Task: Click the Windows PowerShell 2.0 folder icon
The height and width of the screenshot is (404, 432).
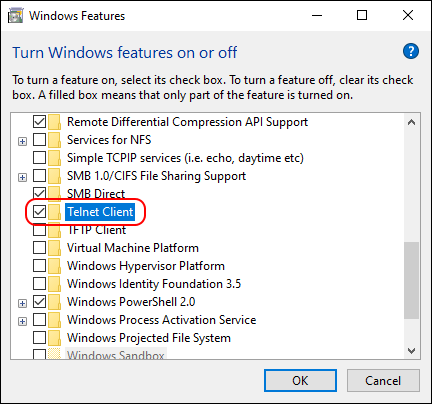Action: pyautogui.click(x=54, y=302)
